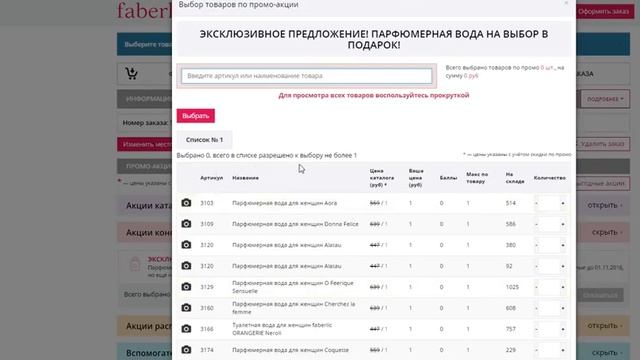View camera icon for Alatau with stock 92

tap(186, 266)
